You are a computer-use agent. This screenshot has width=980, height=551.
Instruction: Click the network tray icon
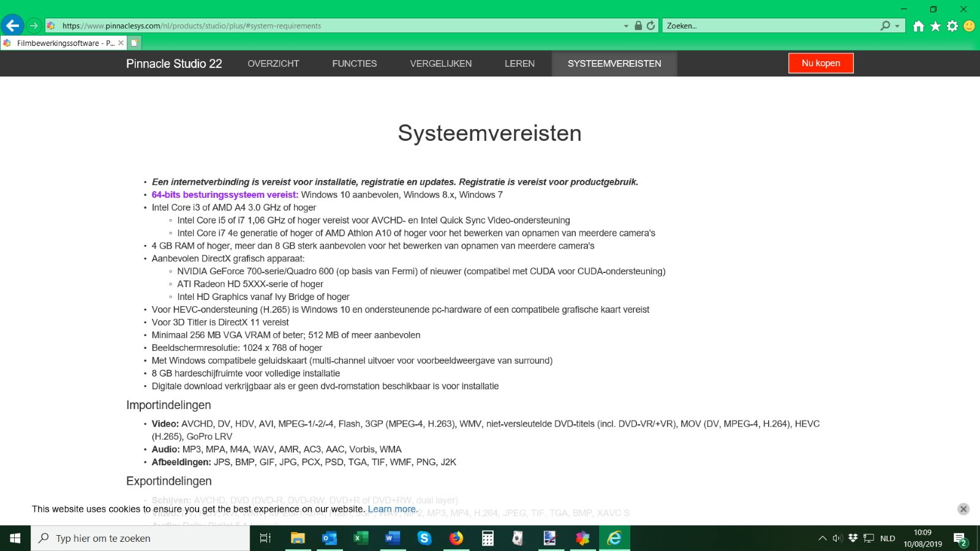point(869,538)
